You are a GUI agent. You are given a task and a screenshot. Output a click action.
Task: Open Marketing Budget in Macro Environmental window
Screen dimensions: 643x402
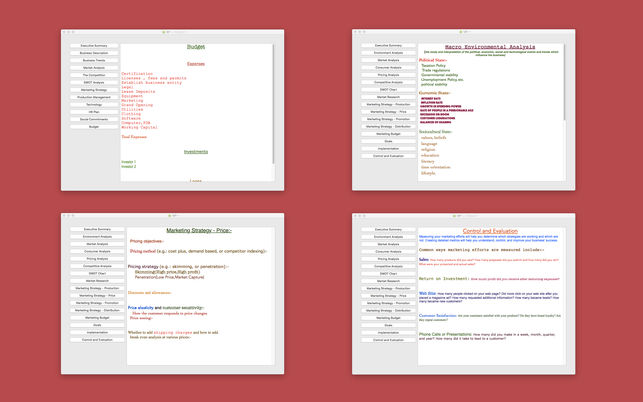[388, 134]
